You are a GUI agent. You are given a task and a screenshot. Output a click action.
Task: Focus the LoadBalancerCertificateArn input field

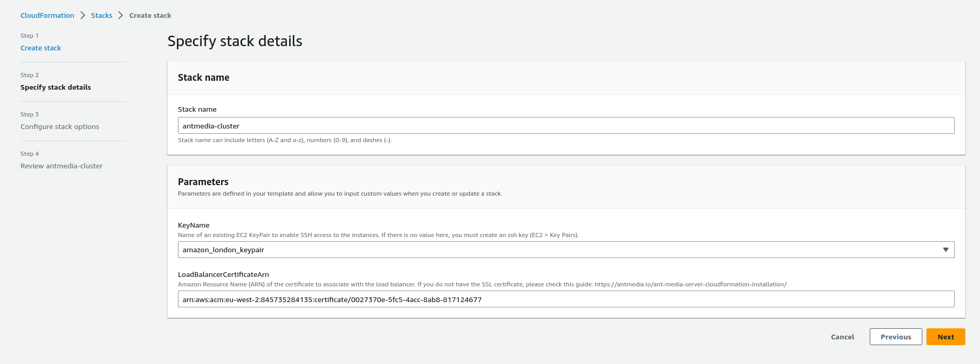click(x=566, y=299)
